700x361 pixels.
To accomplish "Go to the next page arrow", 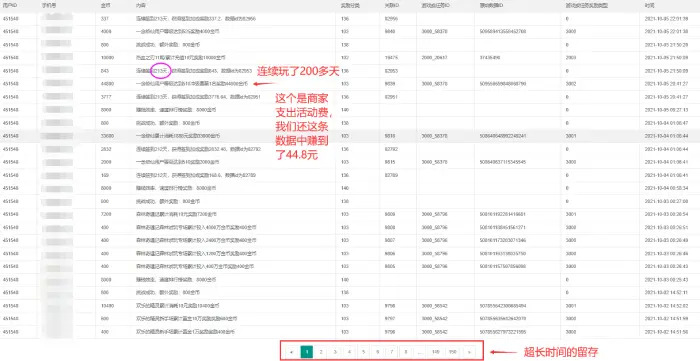I will tap(469, 352).
